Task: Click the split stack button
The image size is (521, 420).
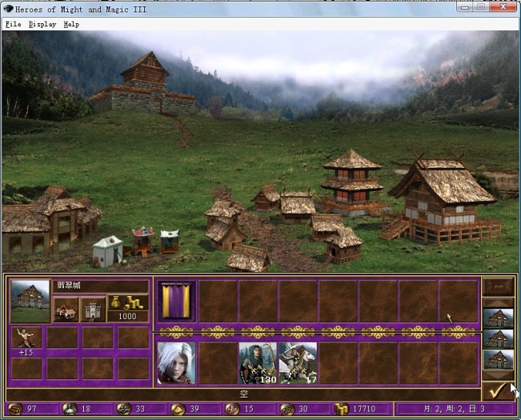Action: (498, 286)
